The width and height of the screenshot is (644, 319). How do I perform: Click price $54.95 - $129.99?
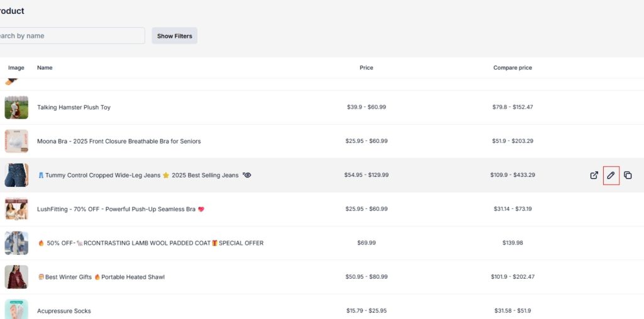coord(367,175)
